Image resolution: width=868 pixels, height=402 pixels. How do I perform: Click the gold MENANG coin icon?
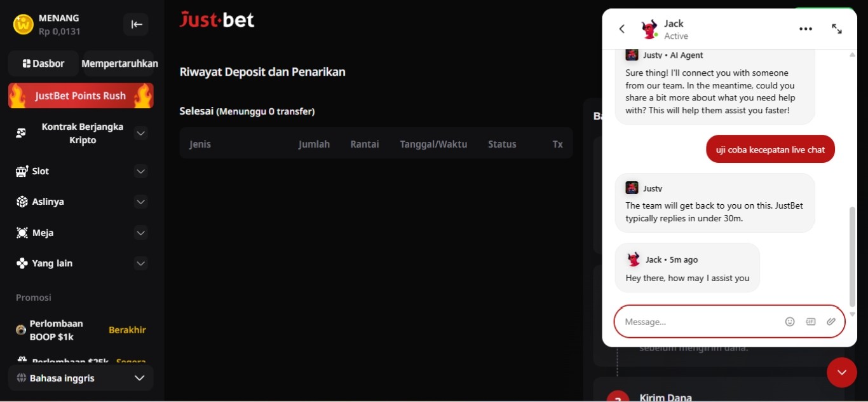tap(24, 24)
